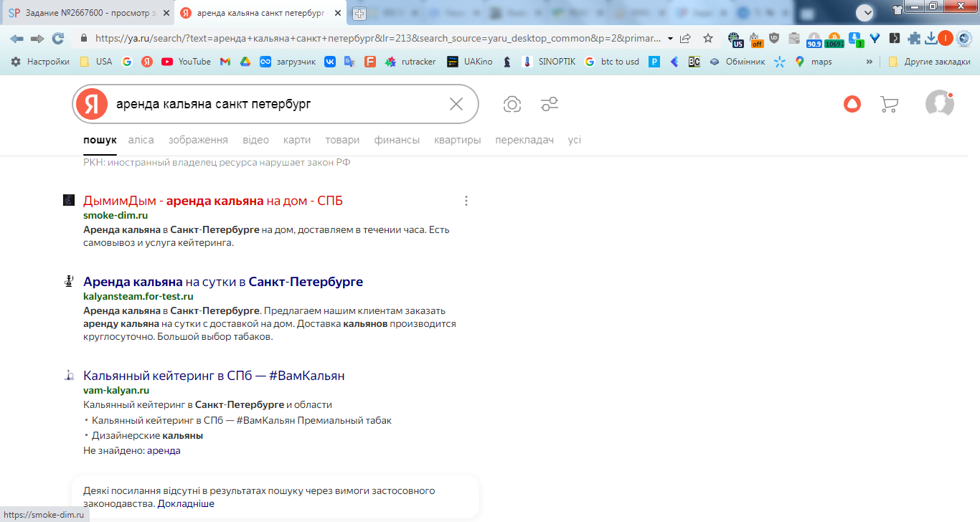
Task: Open more options for ДымимДым result
Action: (466, 201)
